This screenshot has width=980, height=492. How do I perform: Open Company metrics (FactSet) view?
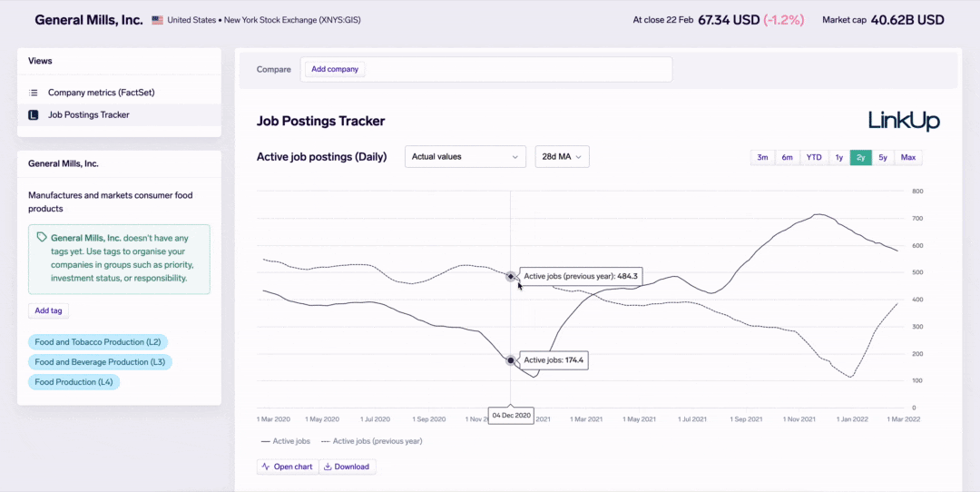pyautogui.click(x=120, y=93)
